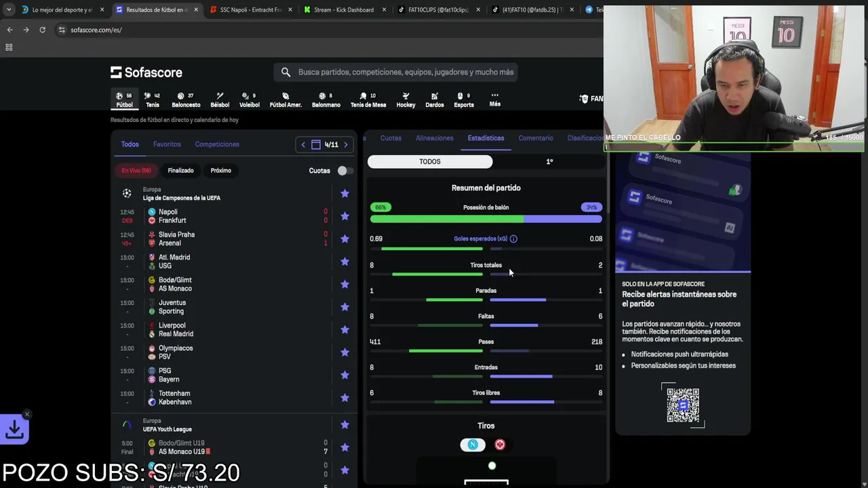Open the Más sports menu

pos(495,100)
